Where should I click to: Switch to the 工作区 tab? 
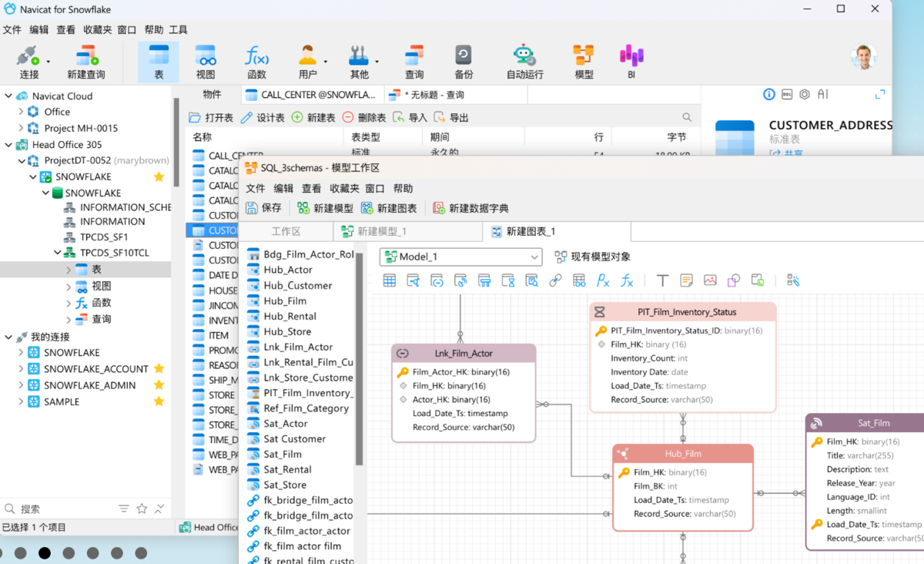(x=286, y=231)
